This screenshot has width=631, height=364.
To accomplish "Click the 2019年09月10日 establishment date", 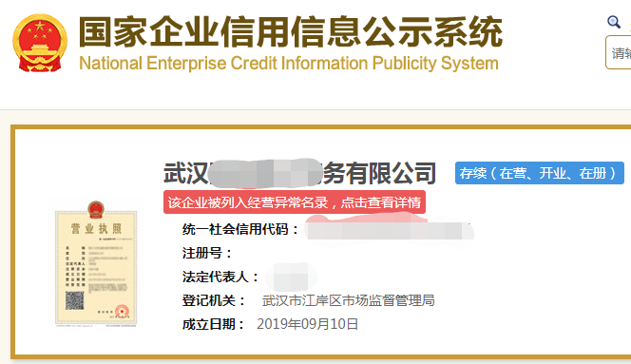I will 308,324.
